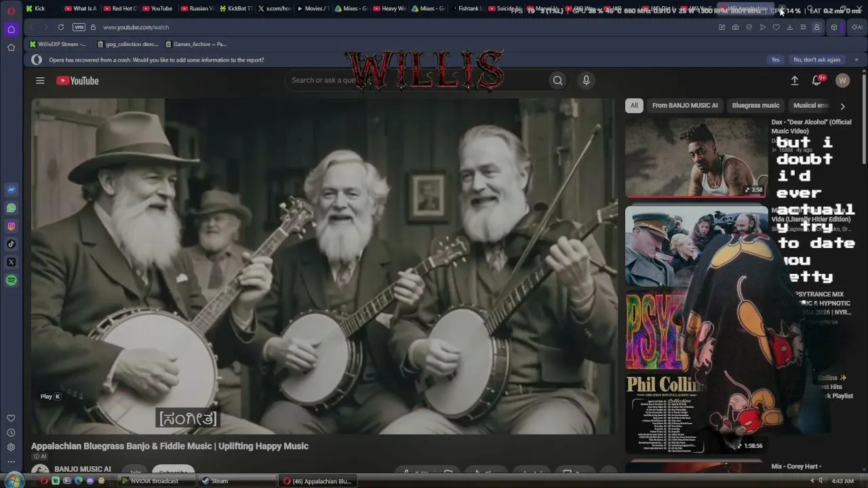Filter by 'From BANJO MUSIC AI' chip

685,105
